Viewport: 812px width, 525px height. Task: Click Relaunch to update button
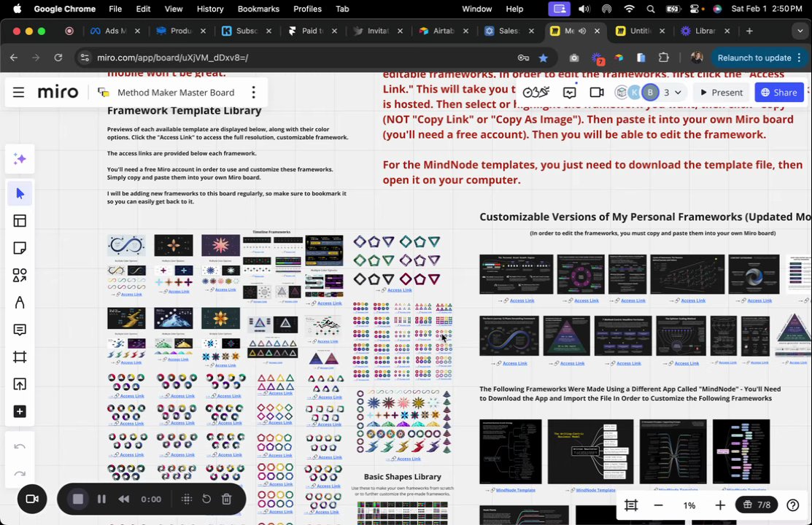[759, 58]
